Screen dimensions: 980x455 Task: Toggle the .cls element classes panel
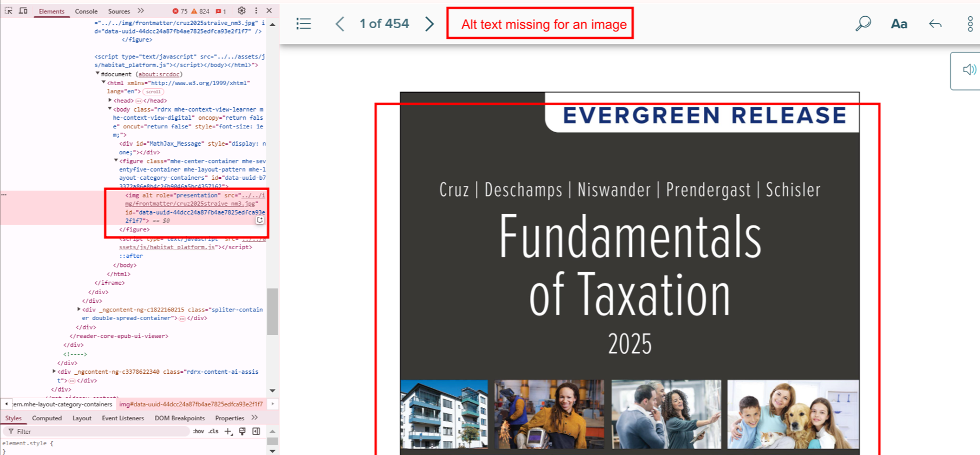click(213, 432)
